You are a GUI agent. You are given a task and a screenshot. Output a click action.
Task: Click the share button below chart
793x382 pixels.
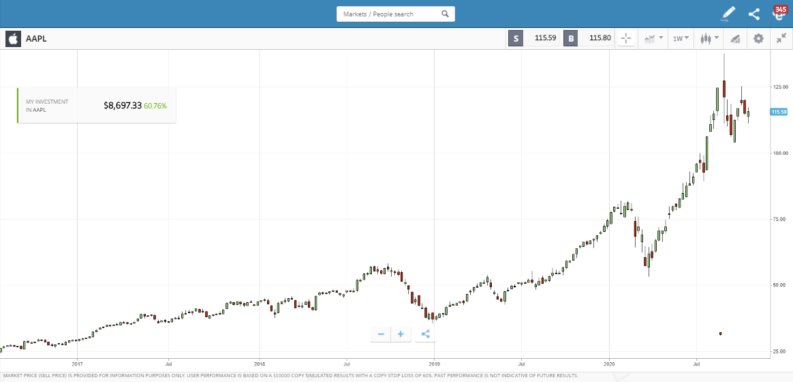(425, 334)
